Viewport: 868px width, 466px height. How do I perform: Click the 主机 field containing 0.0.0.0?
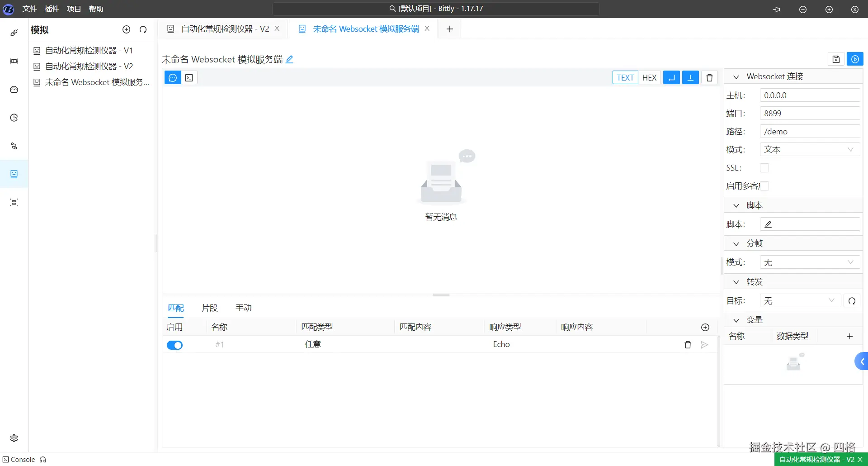(810, 95)
